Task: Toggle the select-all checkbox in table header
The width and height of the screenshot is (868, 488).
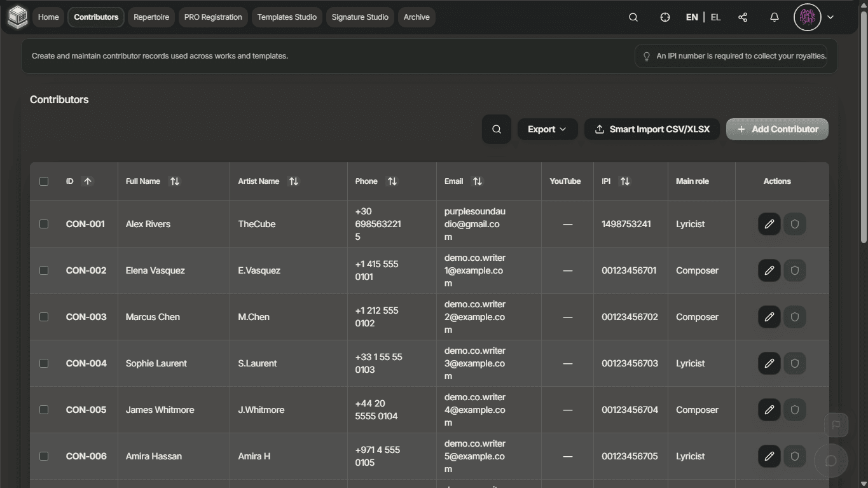Action: coord(44,181)
